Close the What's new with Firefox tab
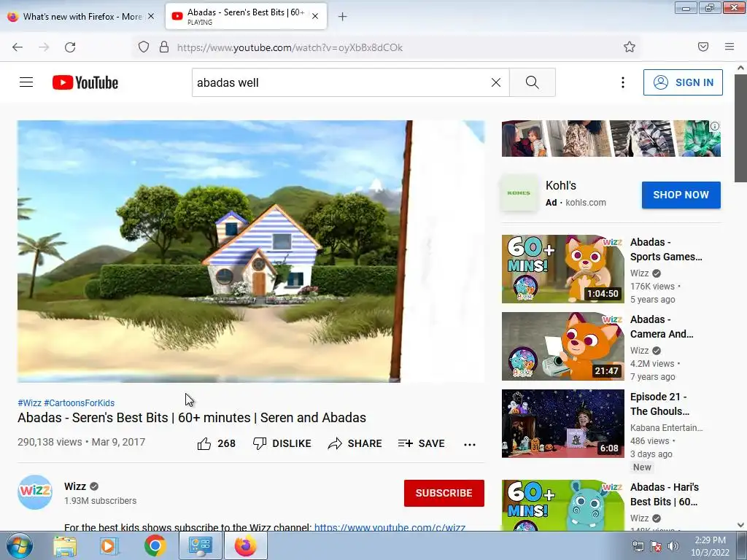The height and width of the screenshot is (560, 747). 151,16
